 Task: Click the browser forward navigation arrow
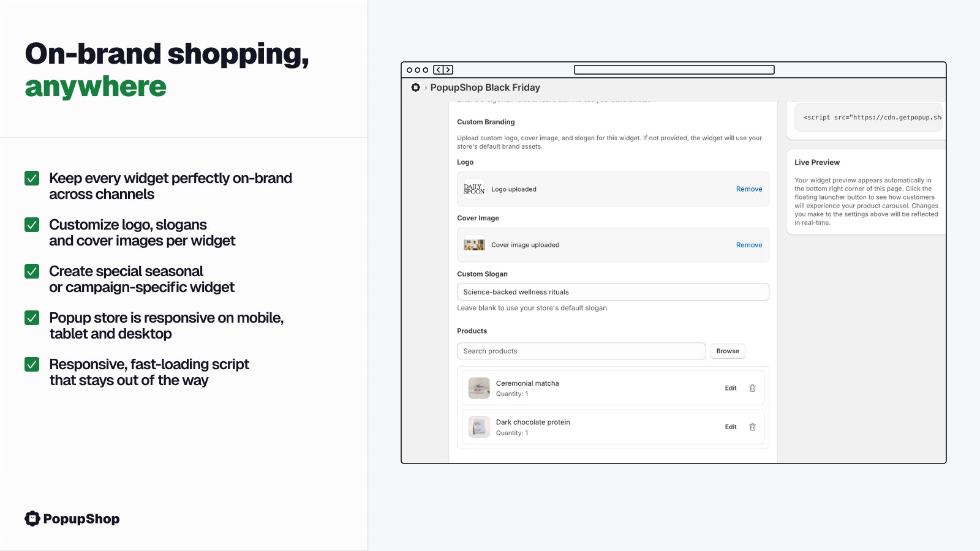click(448, 69)
